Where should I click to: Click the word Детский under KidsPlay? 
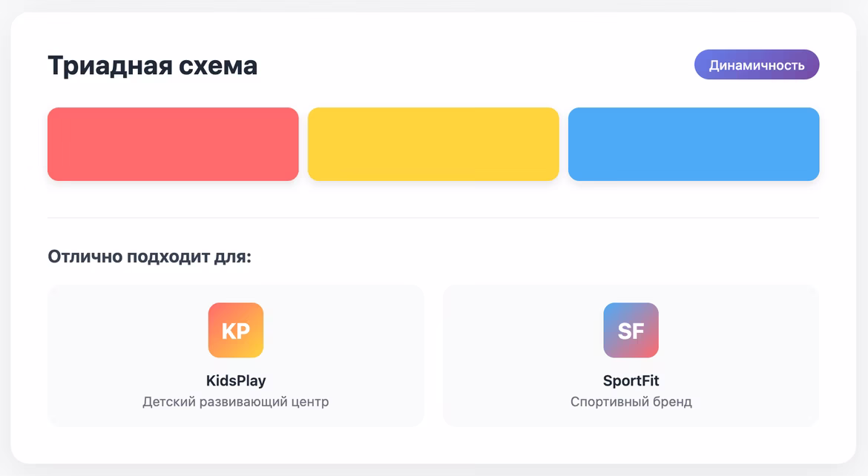(x=171, y=403)
